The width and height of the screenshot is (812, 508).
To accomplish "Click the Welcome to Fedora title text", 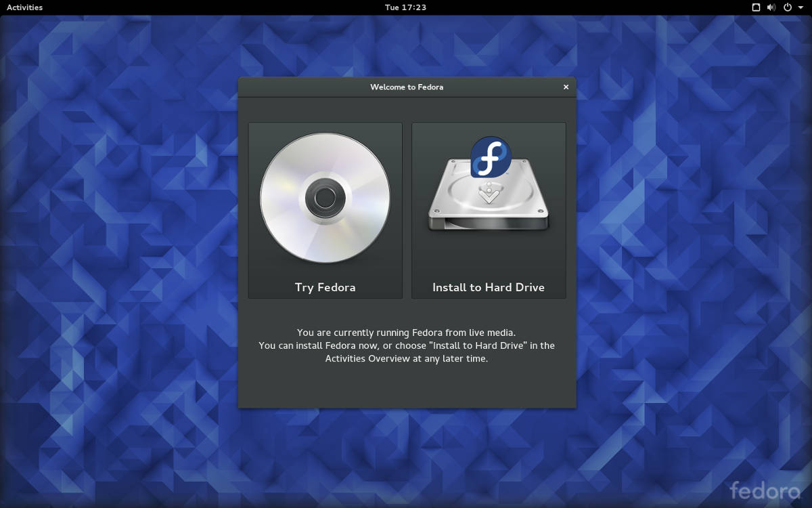I will [x=407, y=87].
